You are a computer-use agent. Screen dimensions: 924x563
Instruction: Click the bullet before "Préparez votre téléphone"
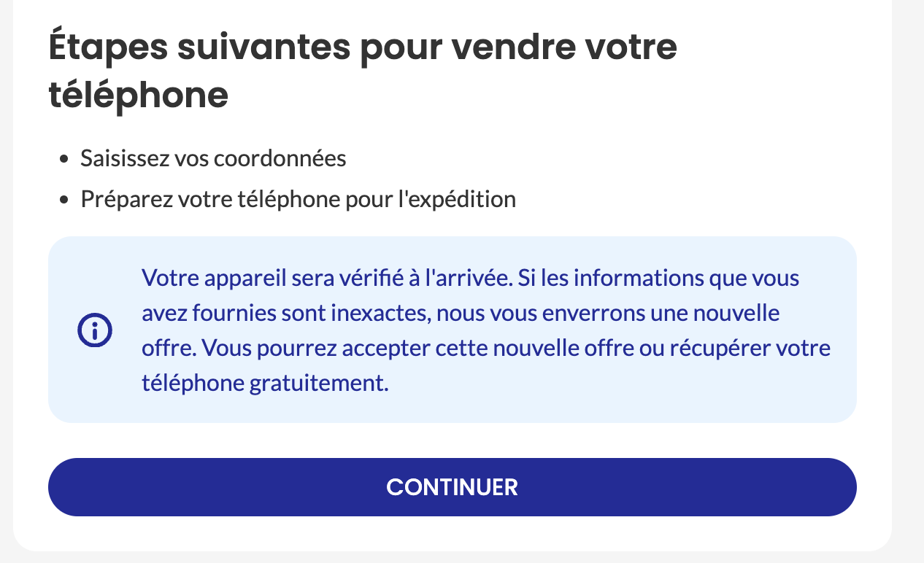(65, 200)
